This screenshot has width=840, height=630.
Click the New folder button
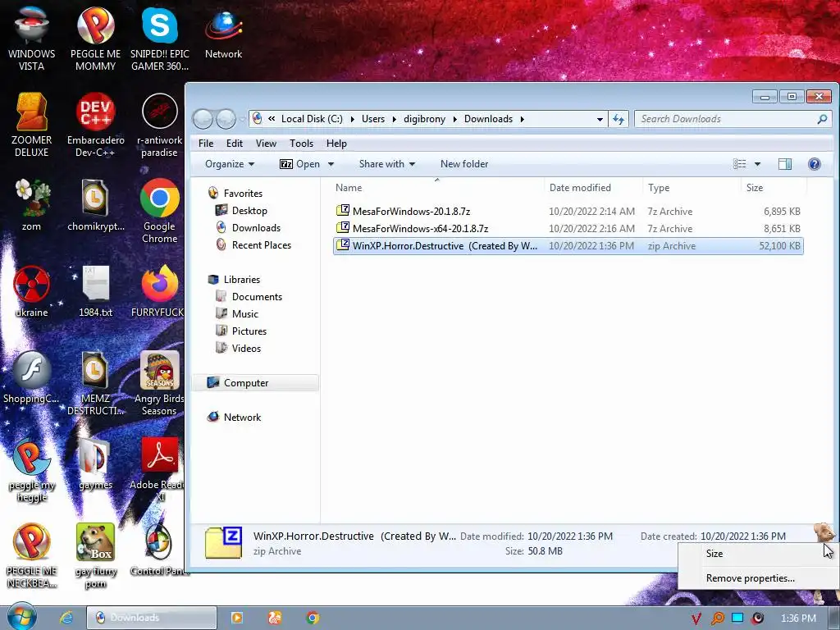(464, 164)
